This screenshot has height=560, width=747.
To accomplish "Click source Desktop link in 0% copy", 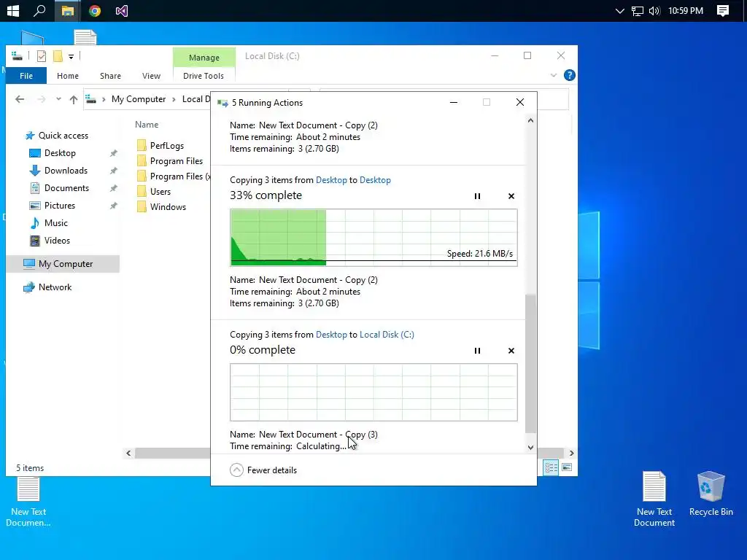I will coord(331,335).
